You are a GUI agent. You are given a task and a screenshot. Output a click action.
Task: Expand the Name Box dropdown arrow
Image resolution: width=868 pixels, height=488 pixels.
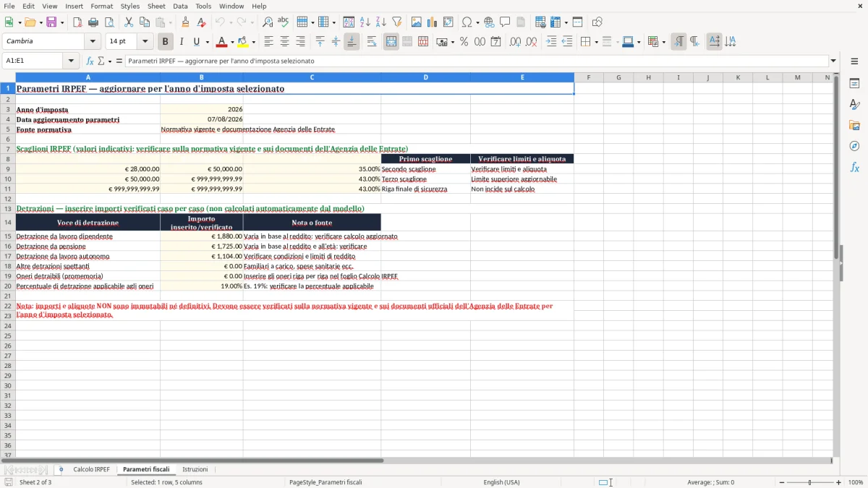click(x=71, y=61)
